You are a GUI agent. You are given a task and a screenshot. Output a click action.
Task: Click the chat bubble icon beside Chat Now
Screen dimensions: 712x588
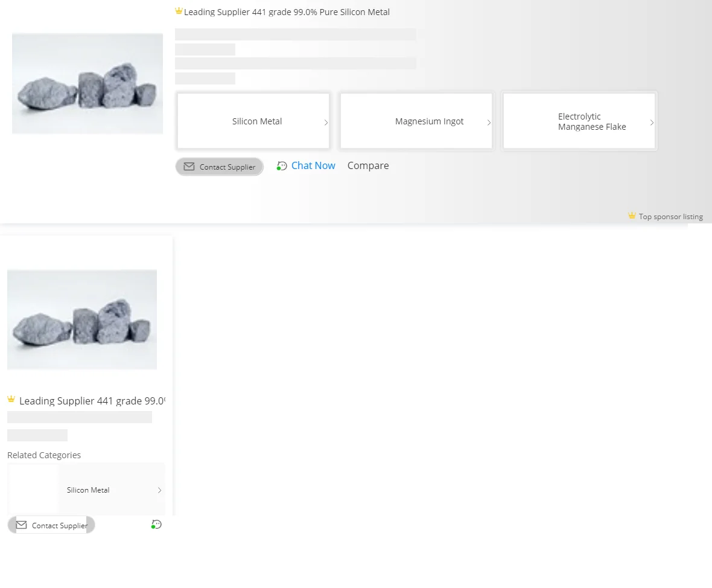tap(282, 166)
